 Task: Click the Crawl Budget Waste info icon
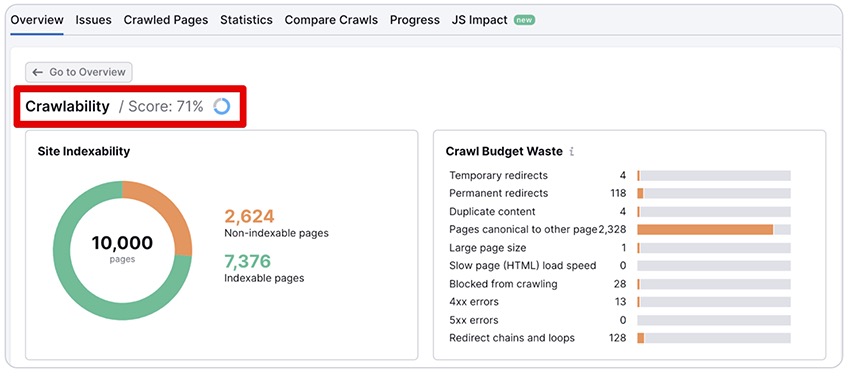(572, 152)
